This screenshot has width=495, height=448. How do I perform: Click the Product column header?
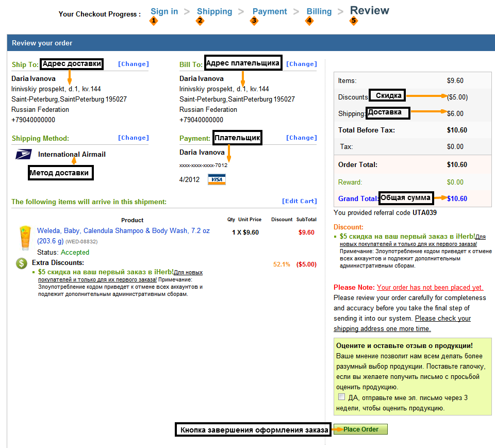(133, 220)
